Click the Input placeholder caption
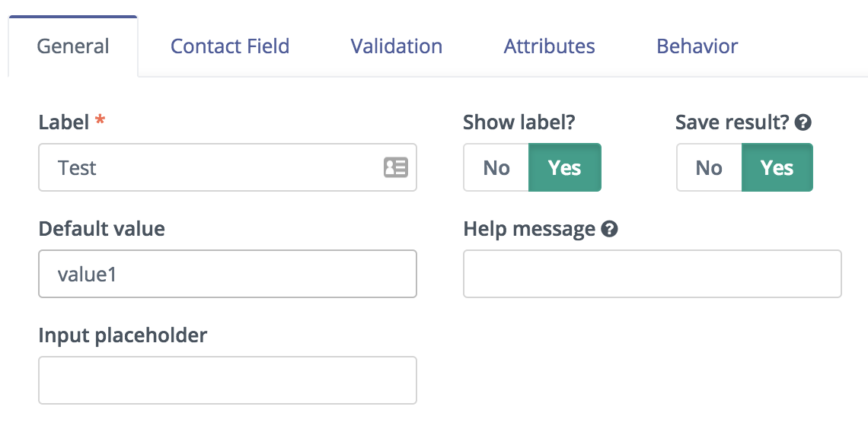The width and height of the screenshot is (868, 432). pos(123,335)
